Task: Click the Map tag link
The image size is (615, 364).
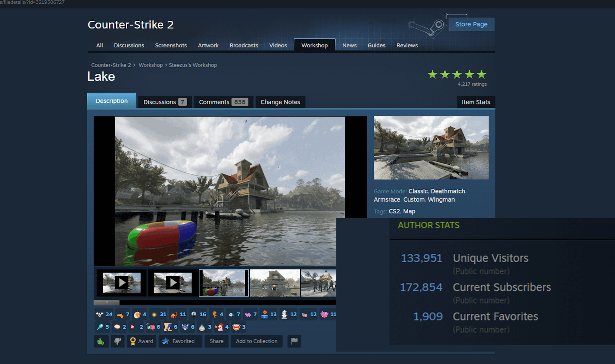Action: coord(409,211)
